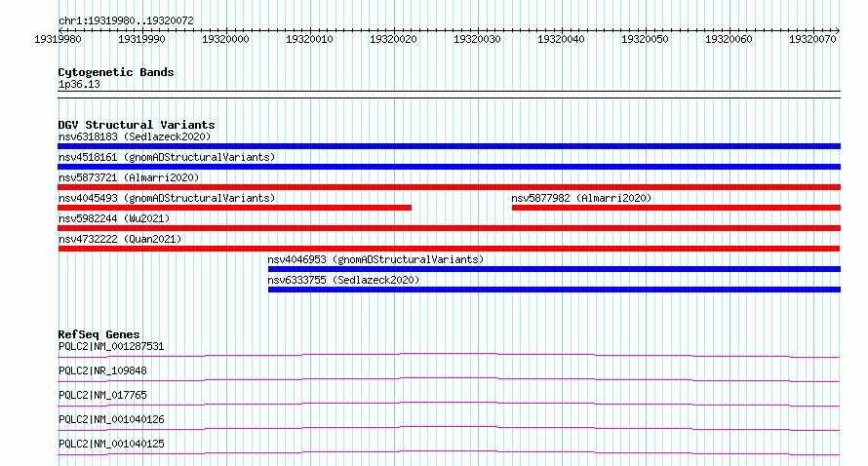This screenshot has width=868, height=466.
Task: Click the nsv4518161 (gnomADStructuralVariants) label
Action: (167, 157)
